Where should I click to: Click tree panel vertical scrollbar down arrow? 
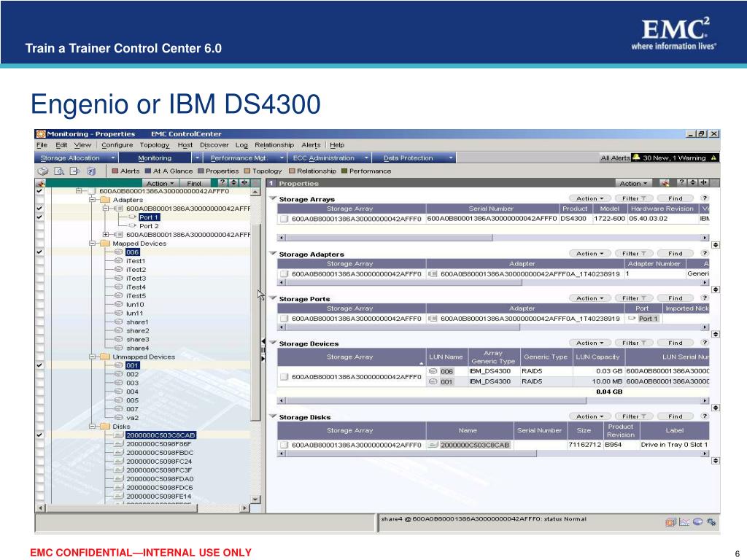(256, 499)
